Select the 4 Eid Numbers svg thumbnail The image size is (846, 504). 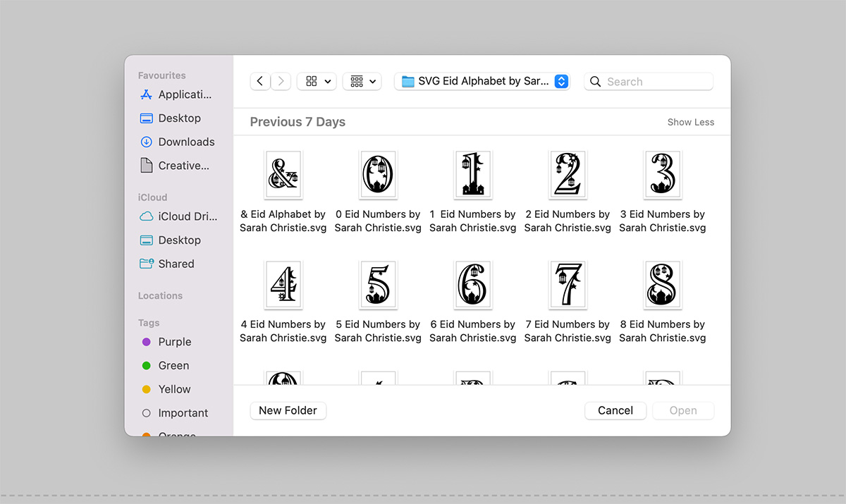click(283, 284)
